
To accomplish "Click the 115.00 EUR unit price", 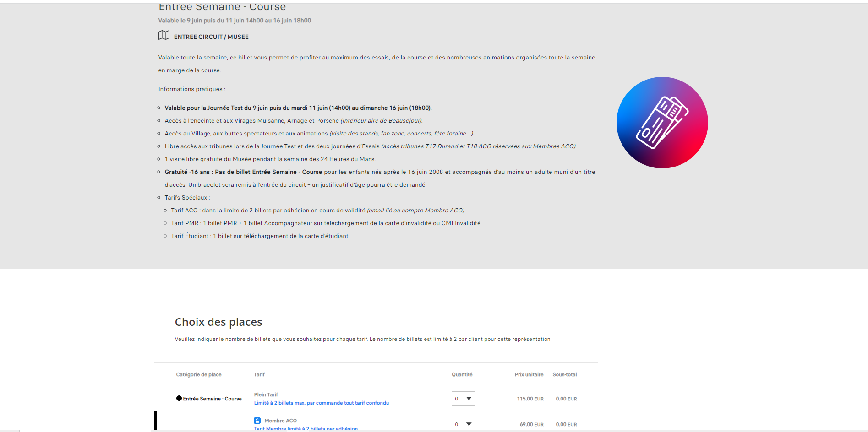I will coord(530,399).
